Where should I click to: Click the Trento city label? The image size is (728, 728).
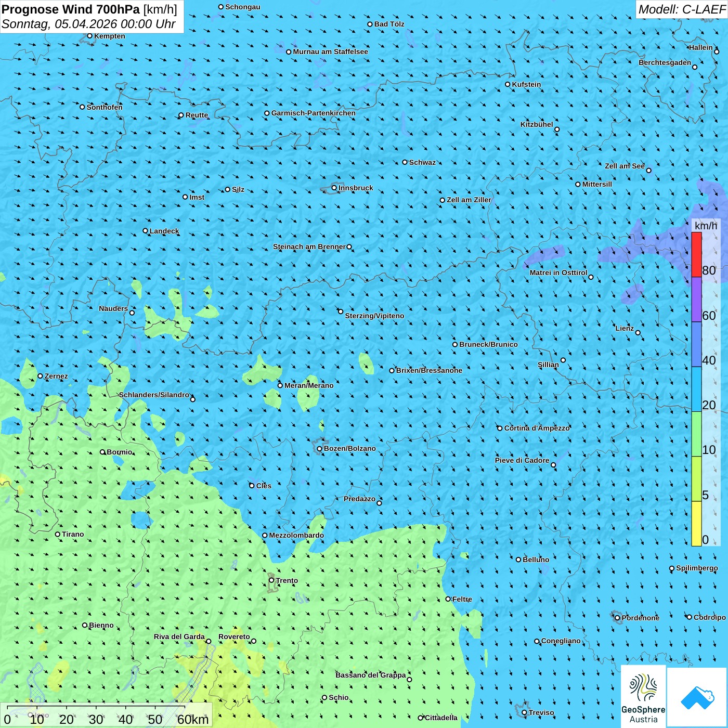pos(287,580)
